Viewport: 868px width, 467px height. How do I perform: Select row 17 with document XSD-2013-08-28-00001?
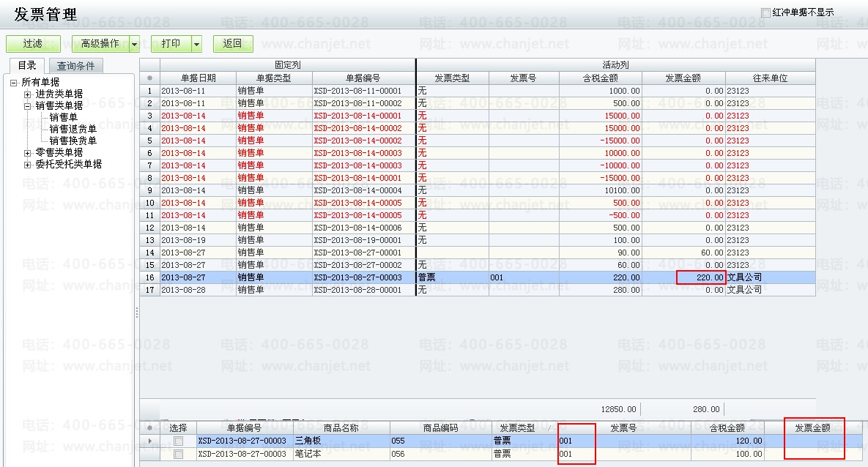[x=357, y=290]
